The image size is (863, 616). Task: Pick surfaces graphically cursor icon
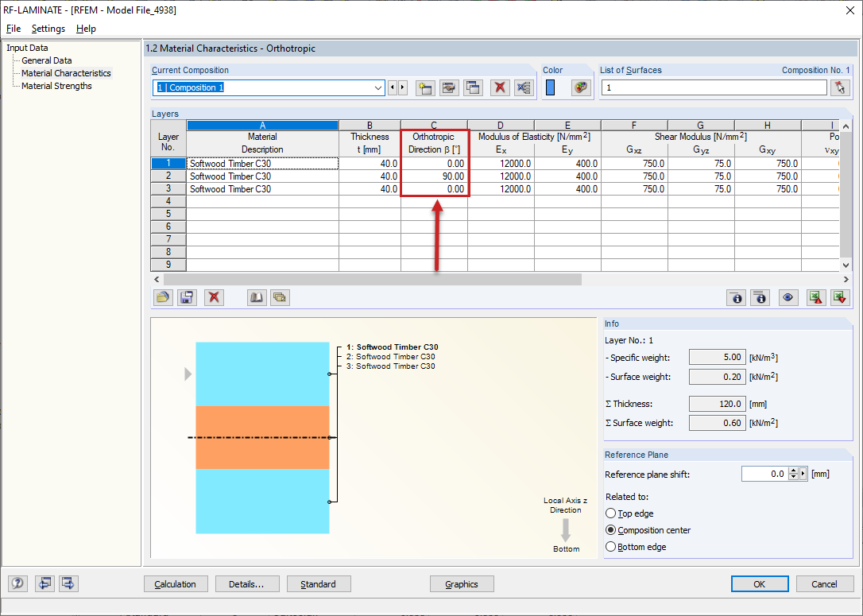(840, 87)
